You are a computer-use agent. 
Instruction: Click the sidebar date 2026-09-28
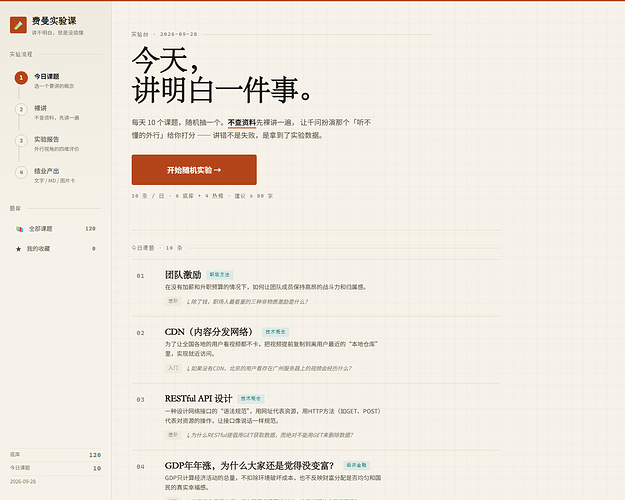pyautogui.click(x=23, y=482)
